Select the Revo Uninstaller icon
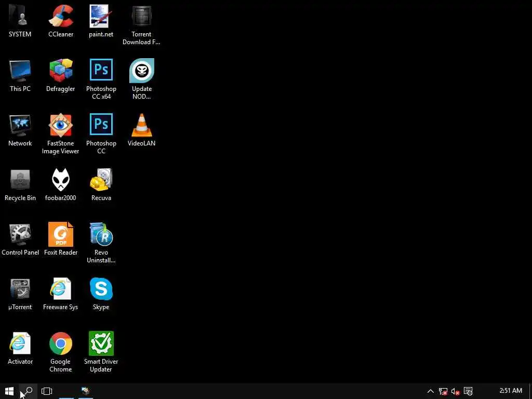The height and width of the screenshot is (399, 532). pos(101,243)
